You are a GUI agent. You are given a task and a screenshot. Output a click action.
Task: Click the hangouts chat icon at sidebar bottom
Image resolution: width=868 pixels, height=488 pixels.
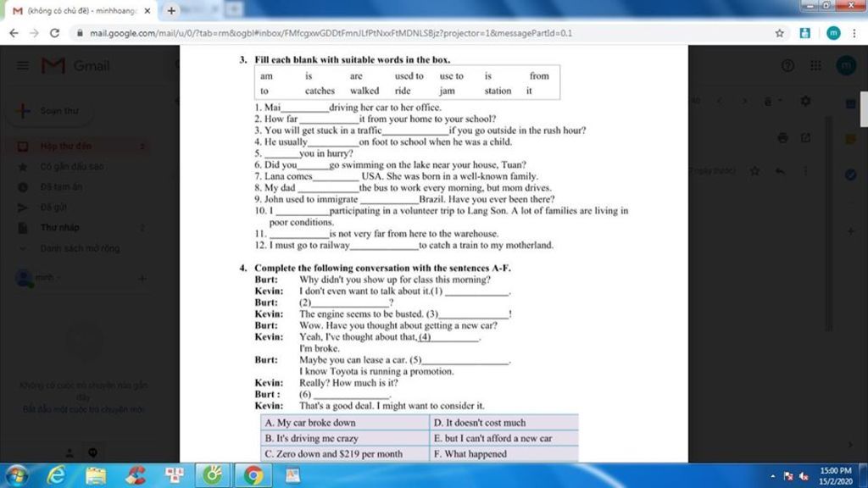point(92,453)
